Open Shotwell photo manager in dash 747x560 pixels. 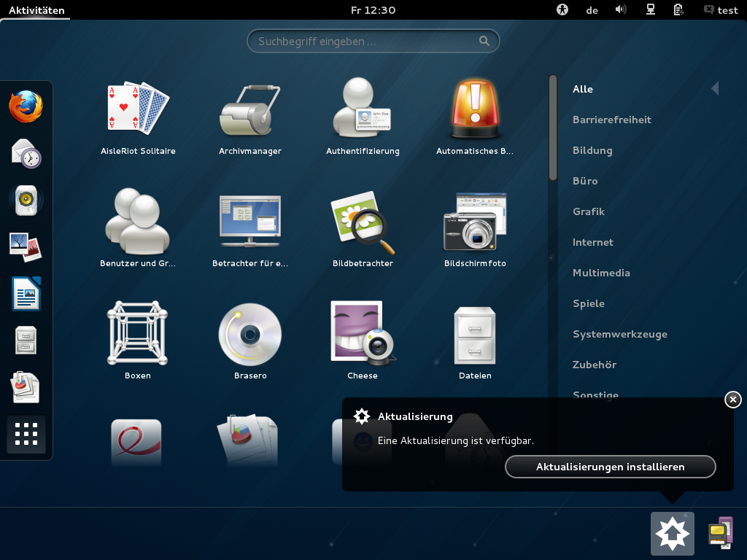(26, 246)
